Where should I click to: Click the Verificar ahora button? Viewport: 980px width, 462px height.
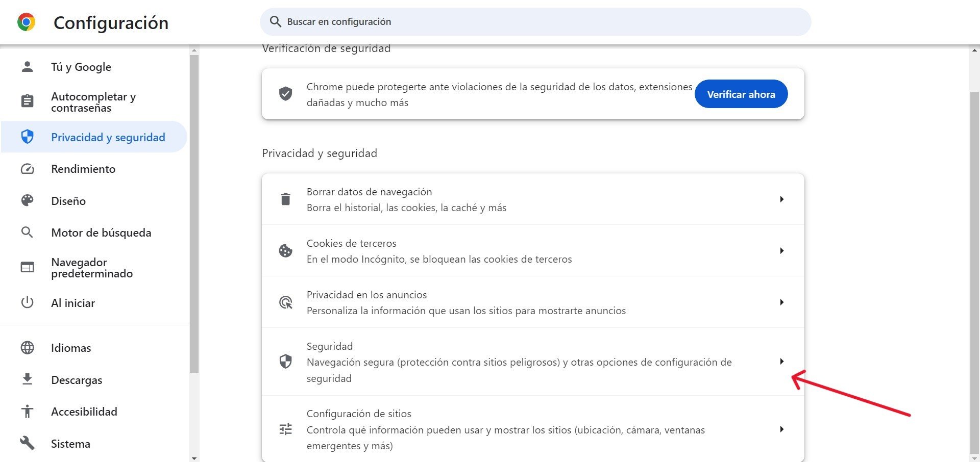click(x=741, y=94)
